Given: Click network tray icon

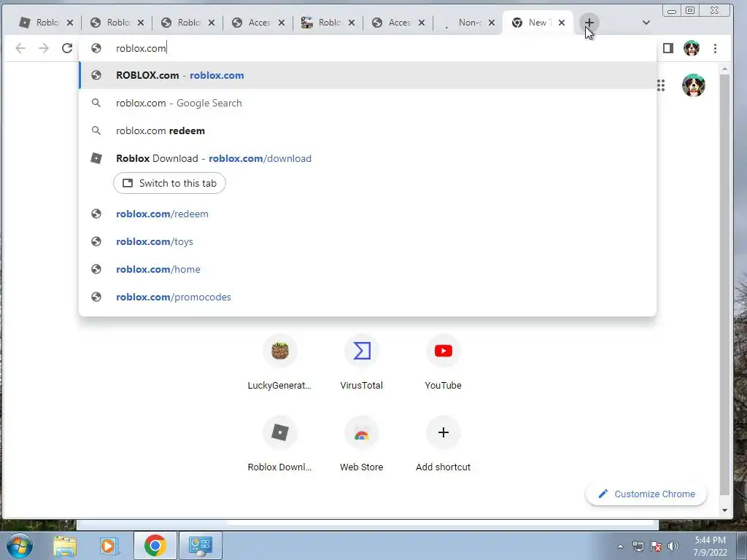Looking at the screenshot, I should 638,546.
